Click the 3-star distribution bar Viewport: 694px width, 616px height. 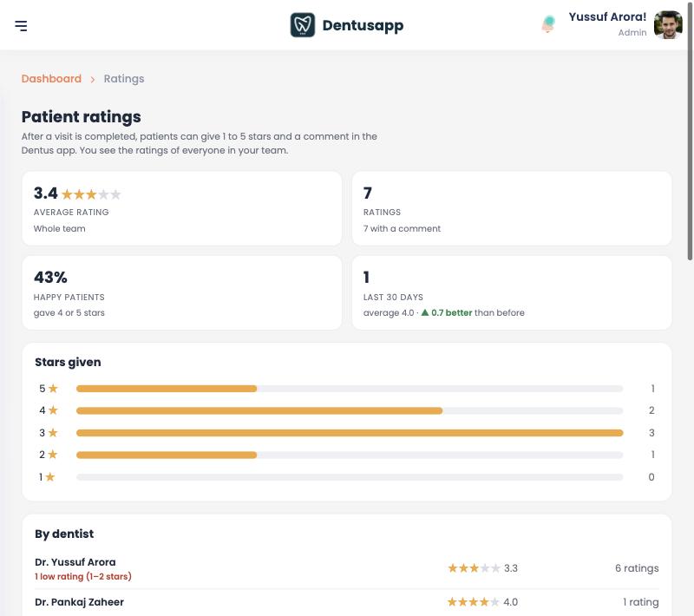tap(350, 433)
